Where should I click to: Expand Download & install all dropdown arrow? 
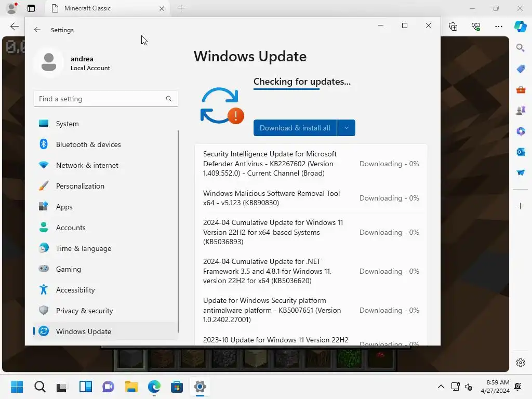click(346, 128)
